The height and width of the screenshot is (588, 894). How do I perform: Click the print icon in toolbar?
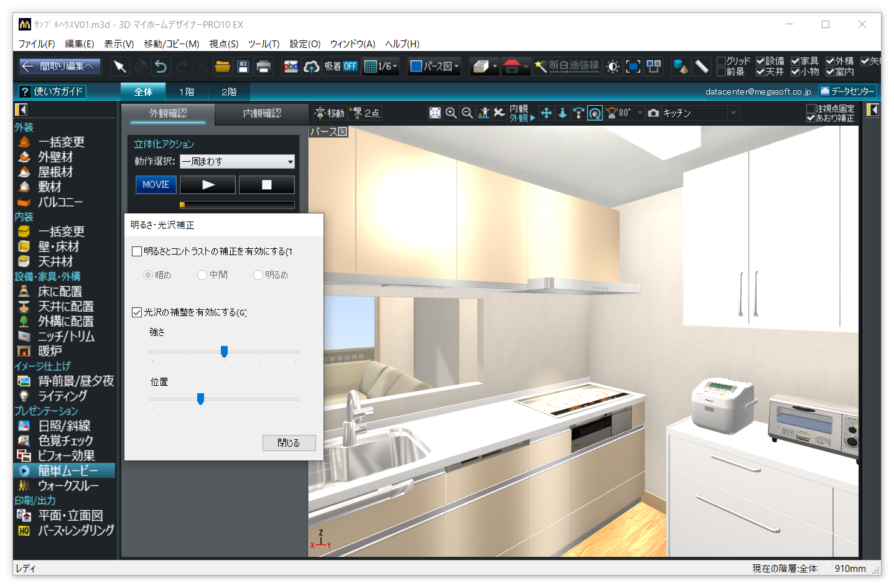point(264,67)
